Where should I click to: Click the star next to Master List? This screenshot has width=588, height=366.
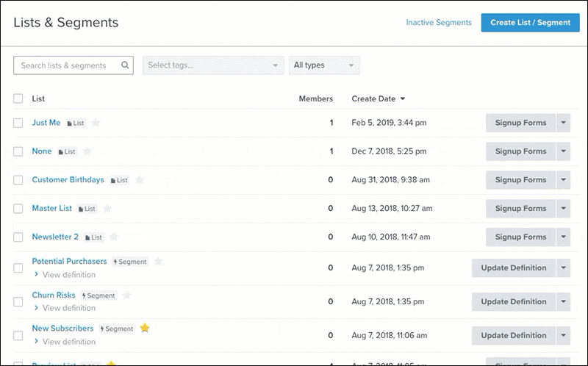tap(107, 209)
